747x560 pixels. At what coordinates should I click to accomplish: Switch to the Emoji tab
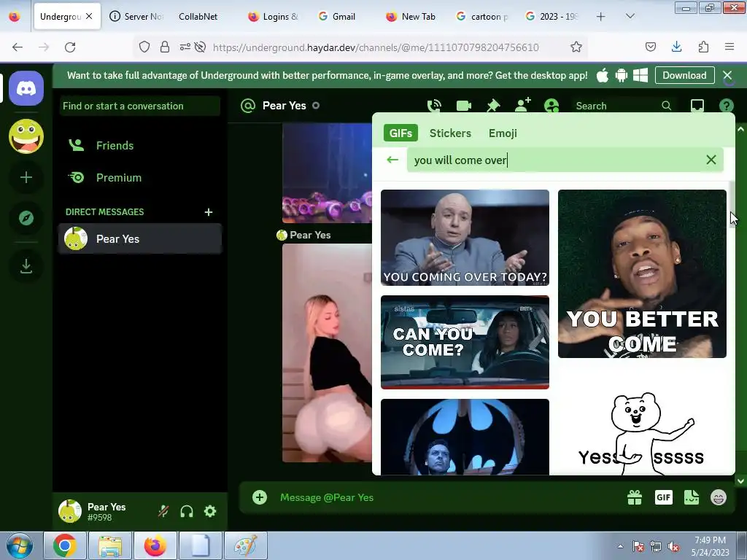click(x=503, y=133)
